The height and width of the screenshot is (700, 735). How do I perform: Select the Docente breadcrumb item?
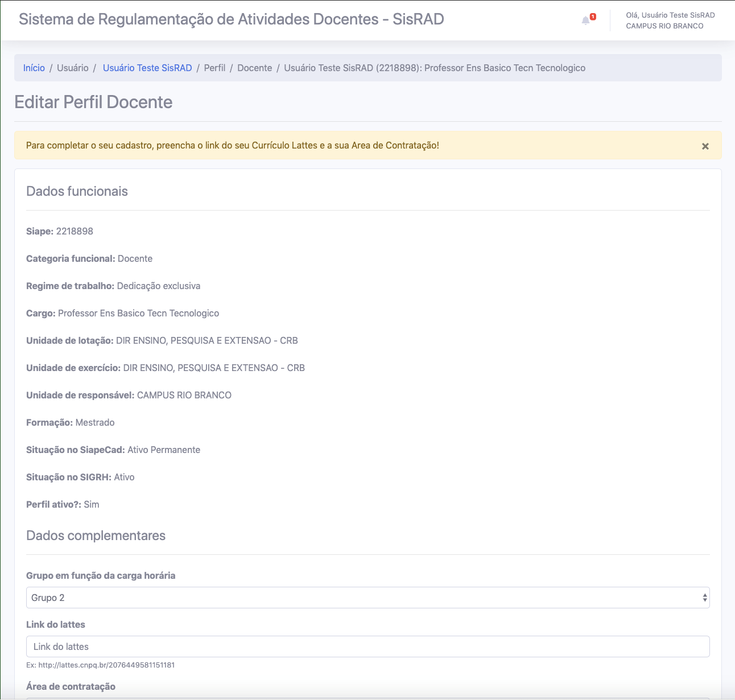[254, 68]
